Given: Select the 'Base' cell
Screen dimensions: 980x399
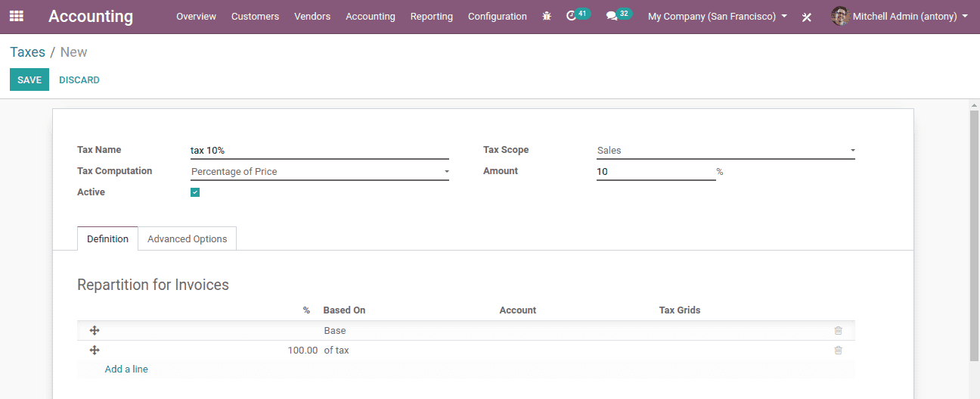Looking at the screenshot, I should [335, 331].
